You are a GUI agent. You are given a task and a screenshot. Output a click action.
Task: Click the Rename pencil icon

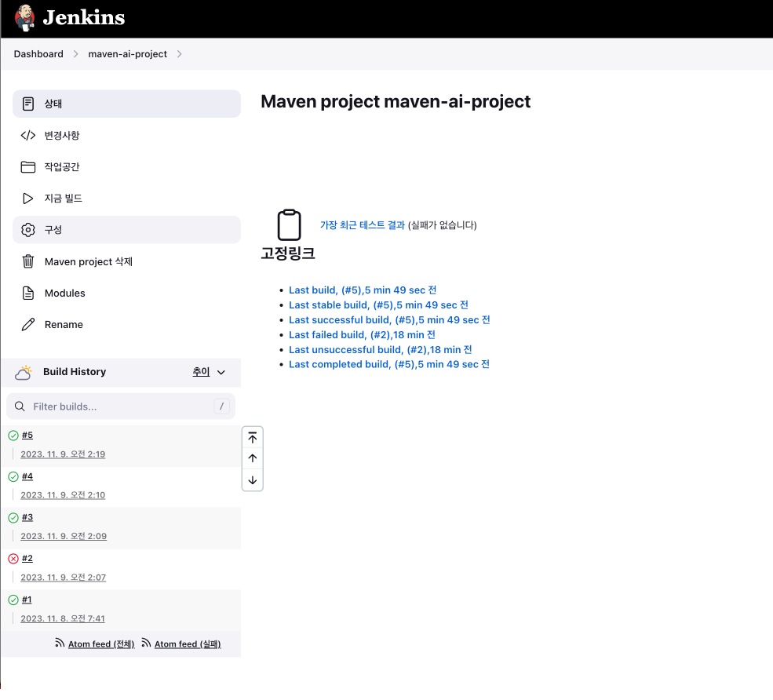(x=28, y=324)
